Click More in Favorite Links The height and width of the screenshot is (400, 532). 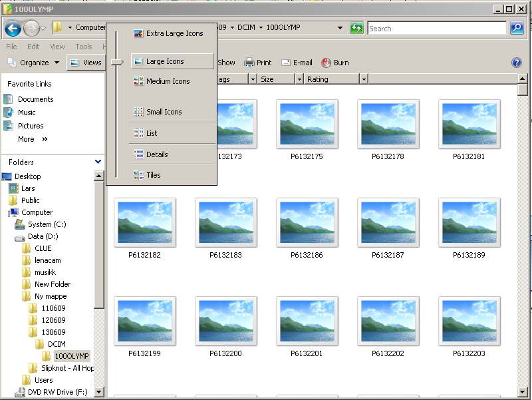(x=27, y=139)
